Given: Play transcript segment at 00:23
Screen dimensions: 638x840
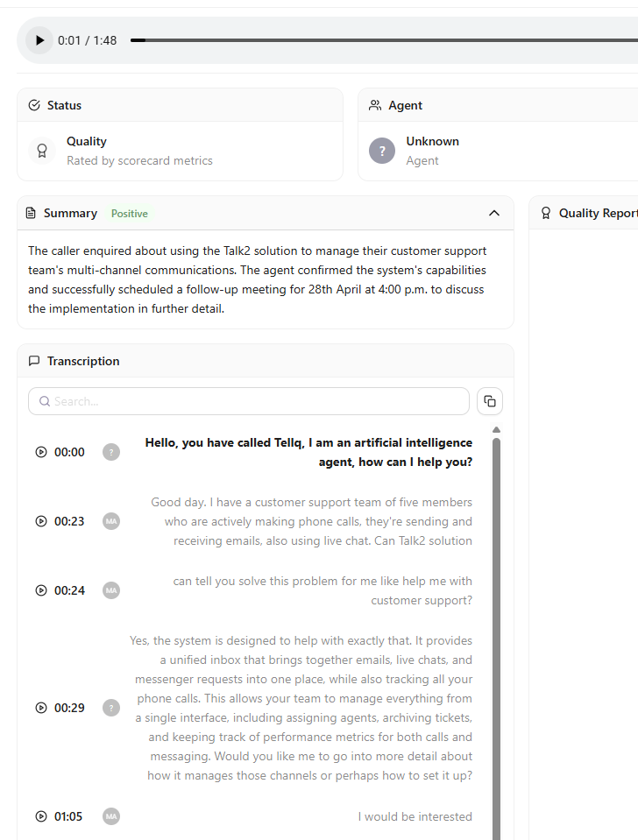Looking at the screenshot, I should coord(41,521).
